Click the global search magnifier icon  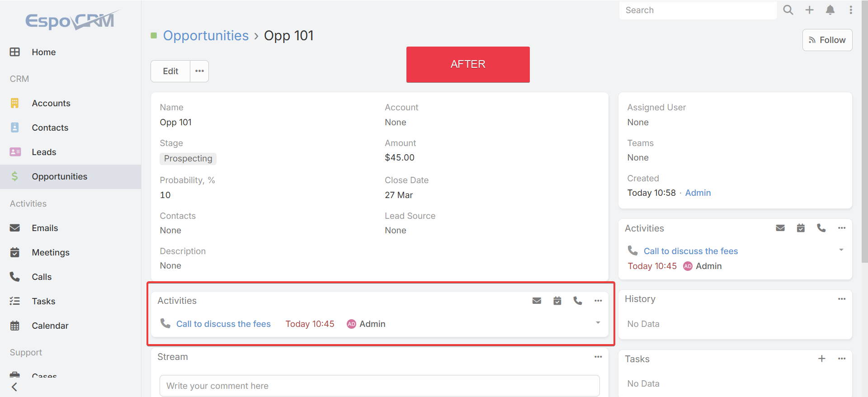pos(788,10)
